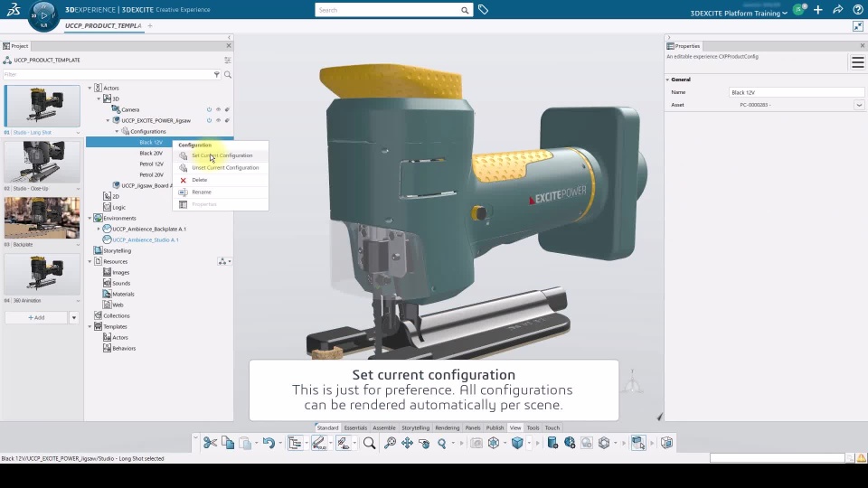This screenshot has width=868, height=488.
Task: Choose Set Current Configuration menu item
Action: click(221, 155)
